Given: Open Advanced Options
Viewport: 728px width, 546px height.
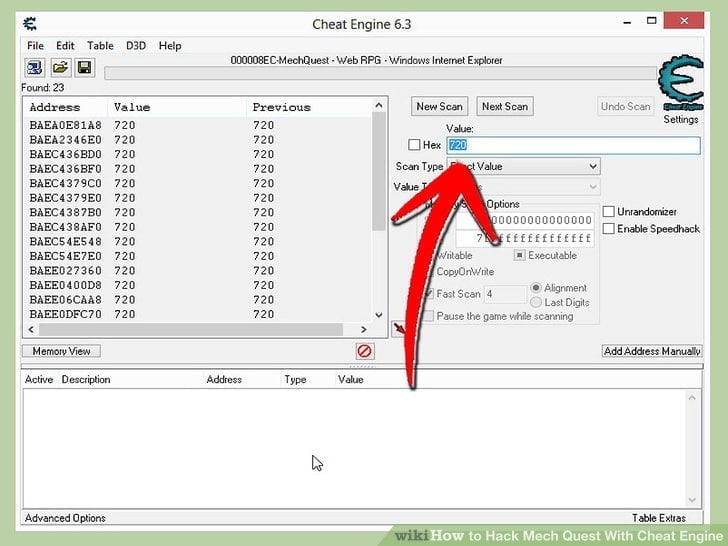Looking at the screenshot, I should [65, 518].
